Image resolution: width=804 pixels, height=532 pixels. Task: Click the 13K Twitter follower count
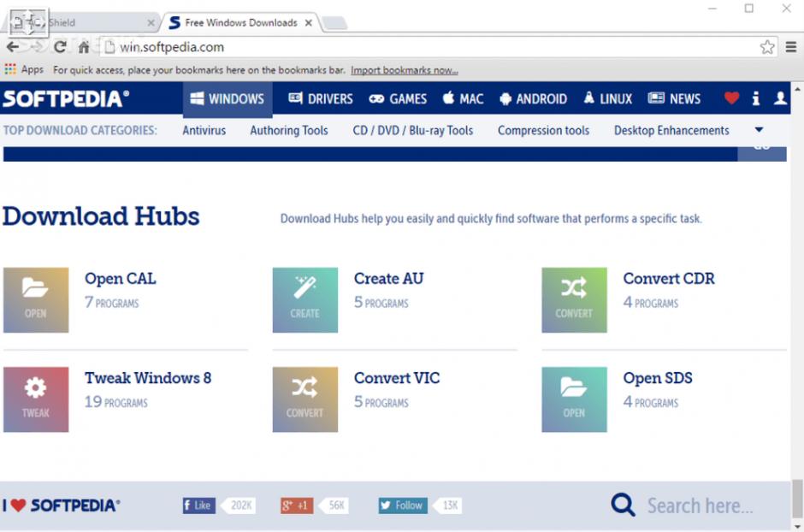pos(449,505)
